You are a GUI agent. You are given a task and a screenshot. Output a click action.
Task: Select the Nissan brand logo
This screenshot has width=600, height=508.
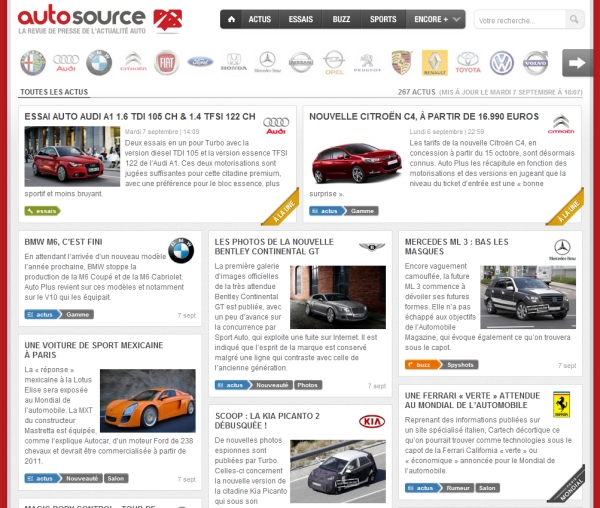click(301, 62)
